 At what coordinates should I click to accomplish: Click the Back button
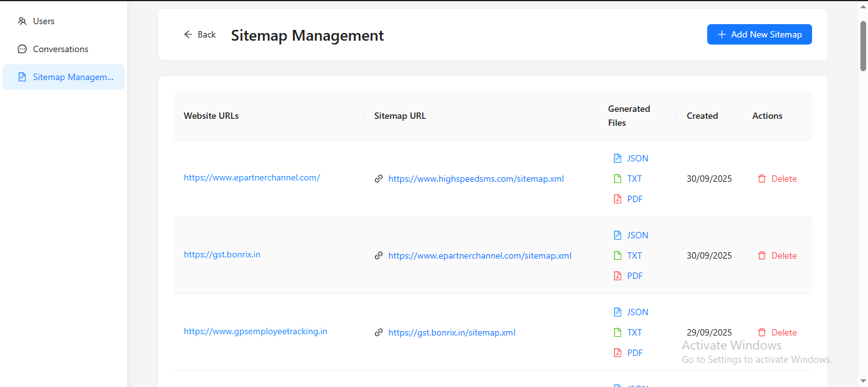coord(200,34)
